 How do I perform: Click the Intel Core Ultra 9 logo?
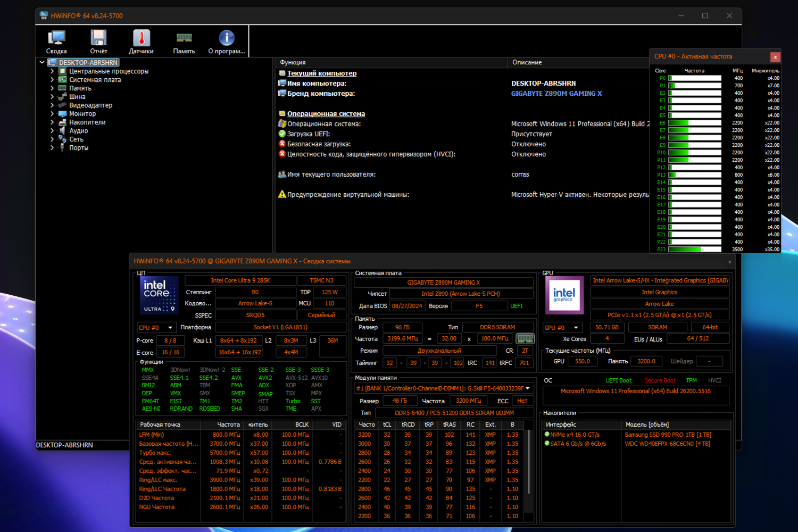click(x=158, y=295)
